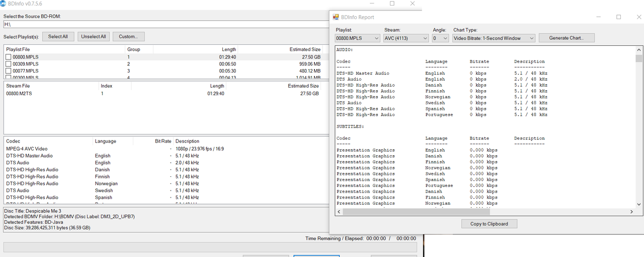Select the DTS-HD Master Audio row in main window
Screen dimensions: 644x257
coord(165,156)
